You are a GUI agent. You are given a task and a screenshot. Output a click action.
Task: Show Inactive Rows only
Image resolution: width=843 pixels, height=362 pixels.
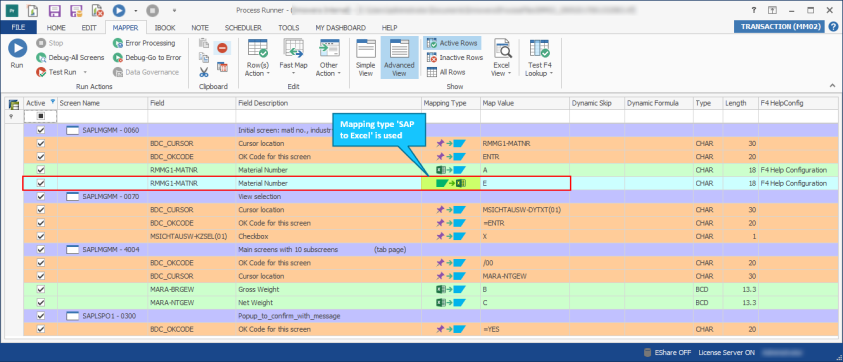tap(455, 58)
